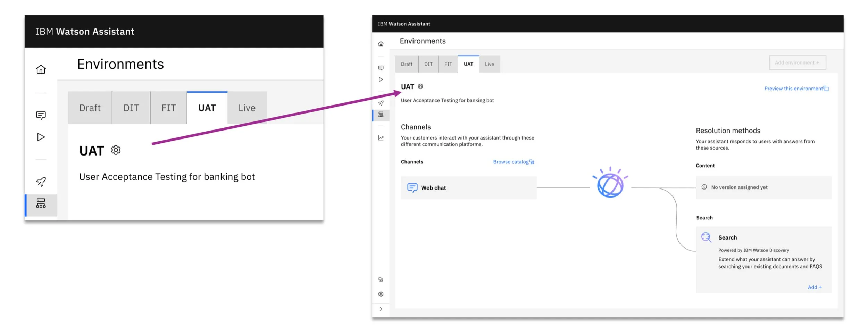The height and width of the screenshot is (336, 868).
Task: Click the Search magnifier icon in Search card
Action: [706, 237]
